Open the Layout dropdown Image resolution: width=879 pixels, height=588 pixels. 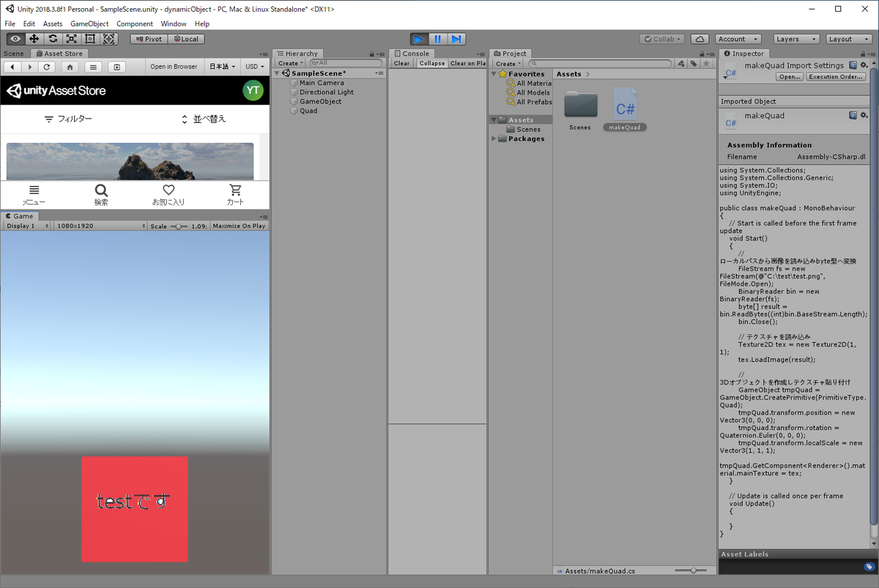tap(849, 39)
